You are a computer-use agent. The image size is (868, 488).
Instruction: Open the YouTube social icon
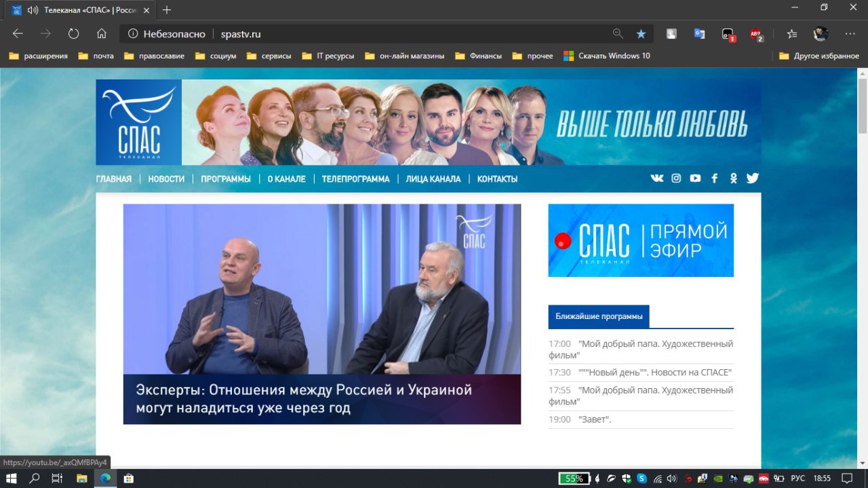pyautogui.click(x=695, y=178)
